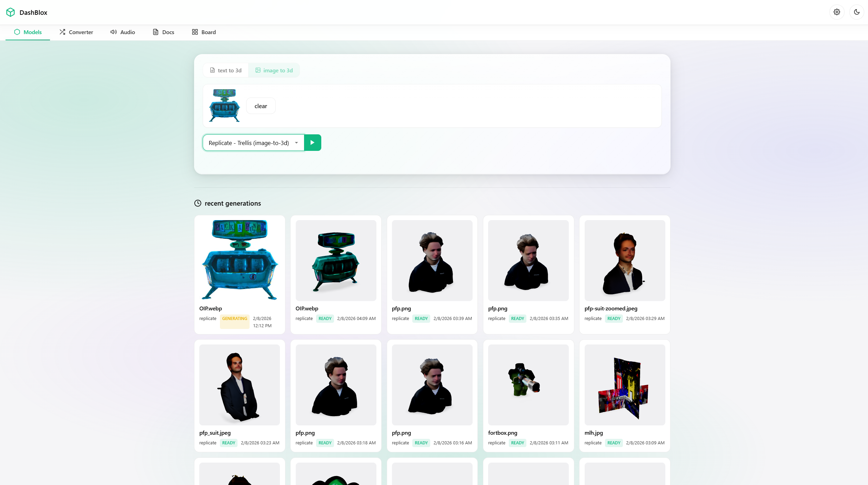Select the mlh.jpg generation card

click(x=624, y=385)
